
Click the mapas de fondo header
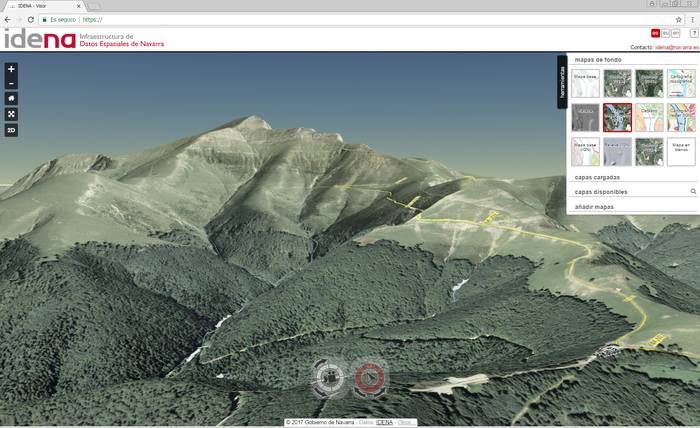tap(598, 59)
